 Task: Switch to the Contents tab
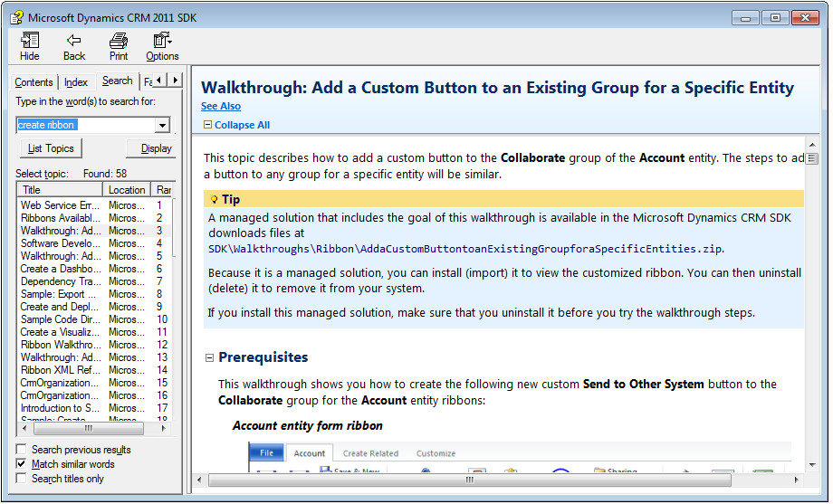tap(34, 82)
